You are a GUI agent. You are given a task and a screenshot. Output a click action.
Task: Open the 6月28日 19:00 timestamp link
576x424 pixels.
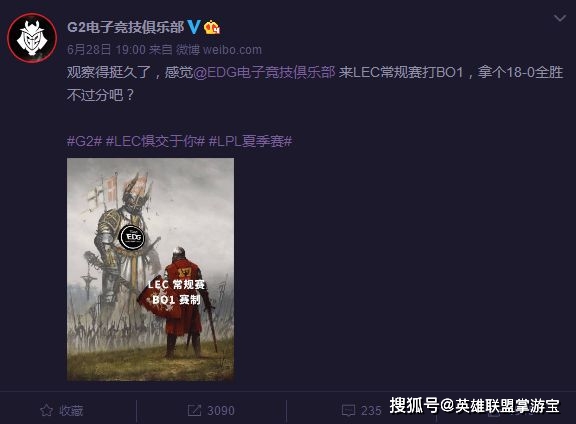[x=107, y=50]
